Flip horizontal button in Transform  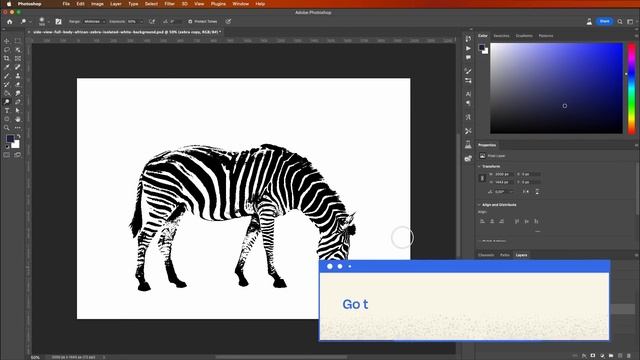[x=526, y=191]
